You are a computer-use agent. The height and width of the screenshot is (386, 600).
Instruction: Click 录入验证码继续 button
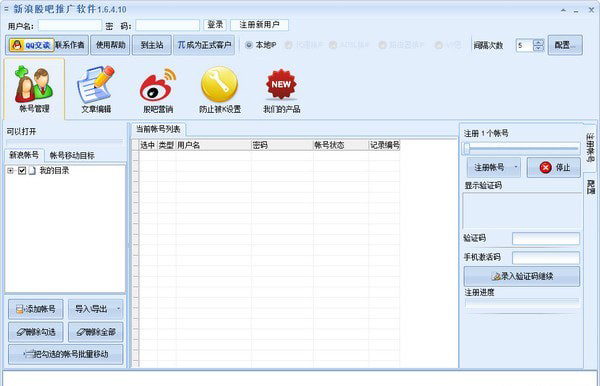click(522, 276)
